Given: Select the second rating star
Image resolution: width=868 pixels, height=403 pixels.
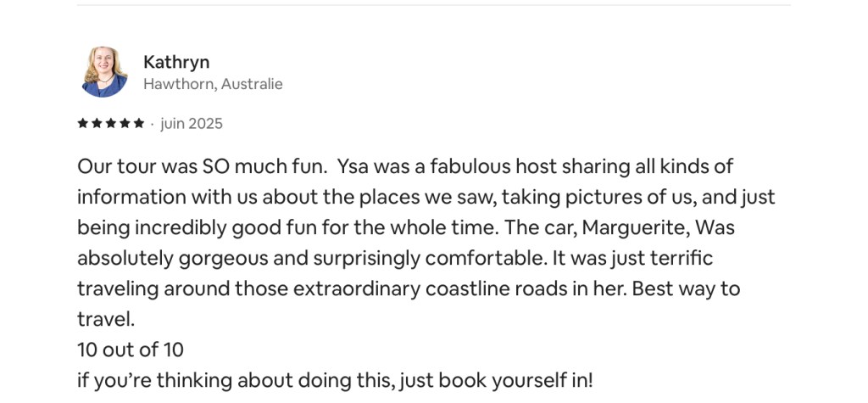Looking at the screenshot, I should click(x=97, y=123).
